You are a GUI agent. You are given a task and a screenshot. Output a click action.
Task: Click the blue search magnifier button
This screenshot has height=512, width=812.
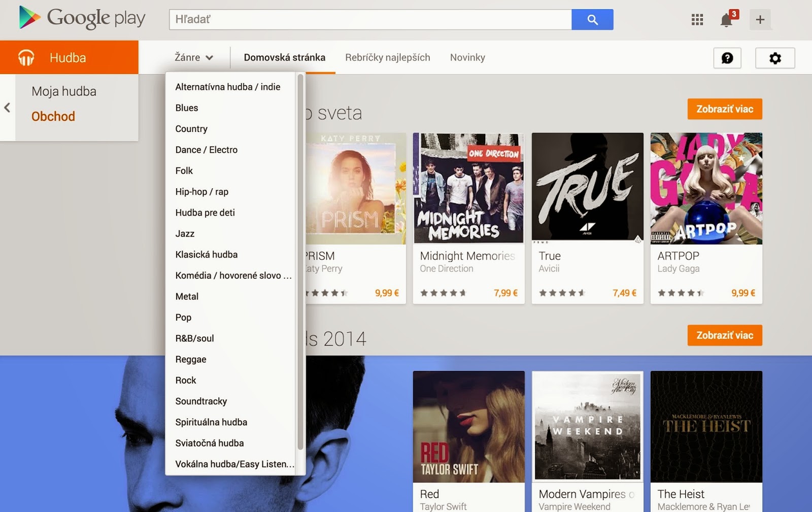coord(592,19)
